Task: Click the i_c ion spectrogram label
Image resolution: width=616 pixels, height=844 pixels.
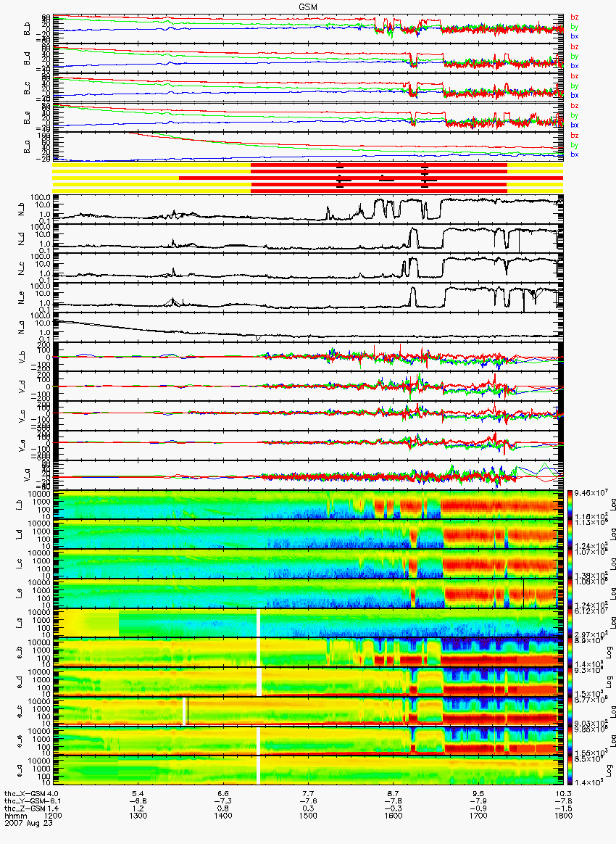Action: click(18, 564)
